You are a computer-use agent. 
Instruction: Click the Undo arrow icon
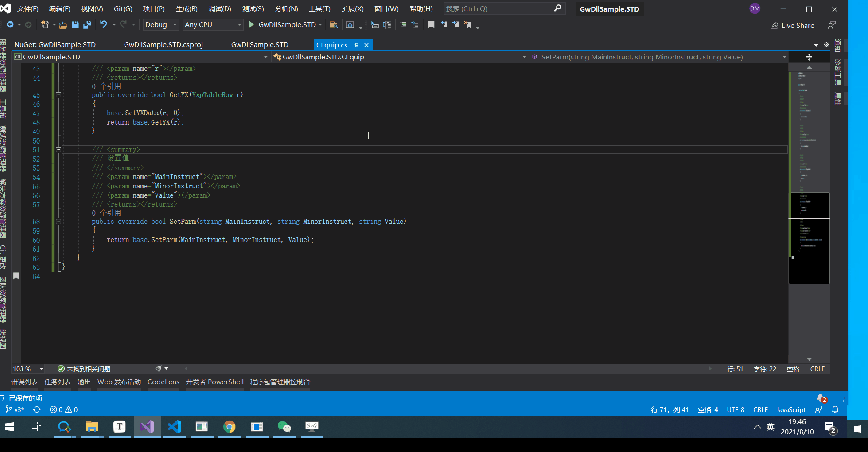(103, 25)
